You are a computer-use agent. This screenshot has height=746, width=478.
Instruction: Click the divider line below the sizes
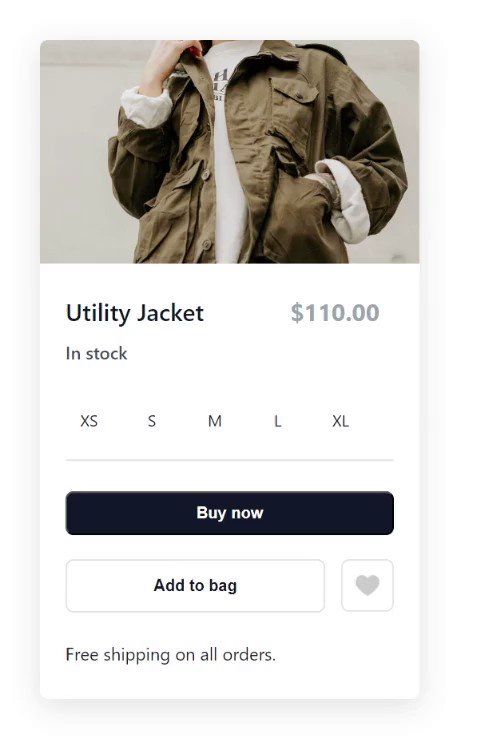pyautogui.click(x=230, y=460)
